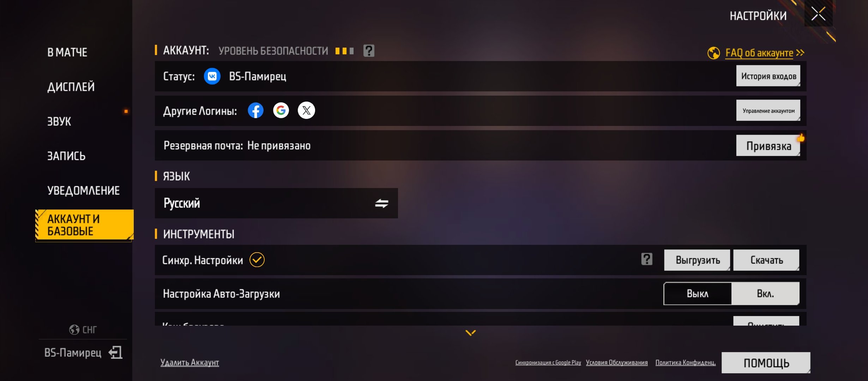868x381 pixels.
Task: Click the История входов button
Action: point(768,76)
